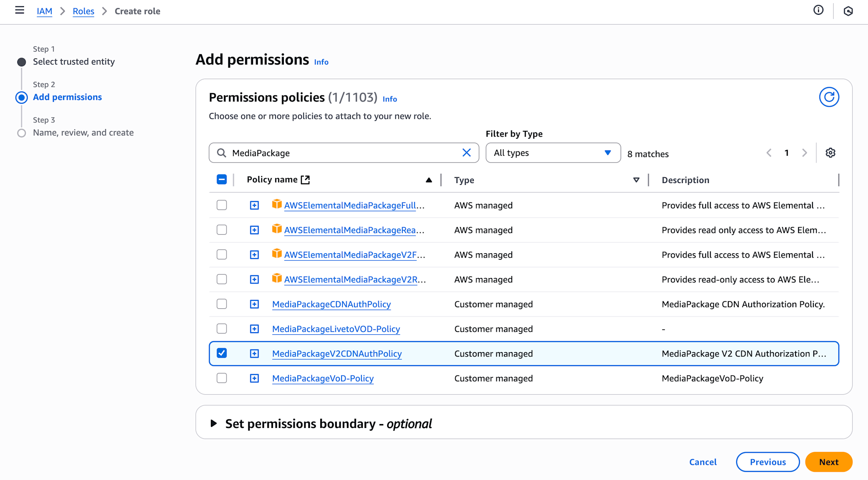The image size is (868, 480).
Task: Click into the policy search field
Action: click(343, 153)
